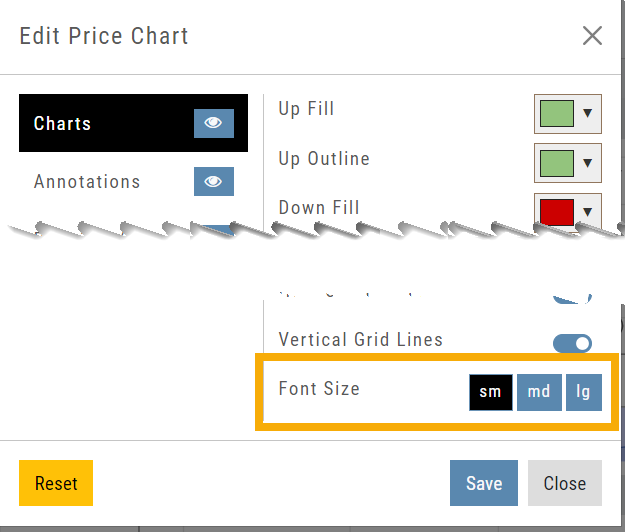Set font size to md
The height and width of the screenshot is (532, 625).
coord(538,392)
